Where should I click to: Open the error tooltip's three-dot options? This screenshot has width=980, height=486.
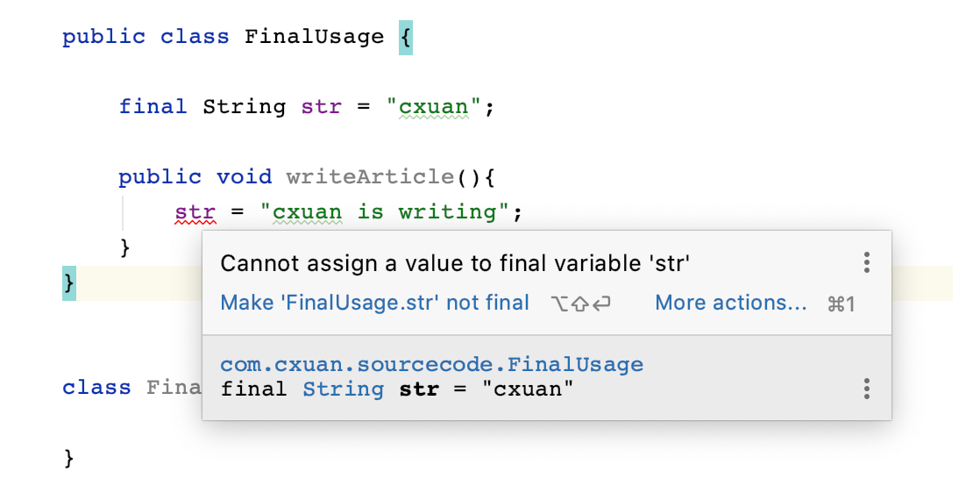point(866,262)
